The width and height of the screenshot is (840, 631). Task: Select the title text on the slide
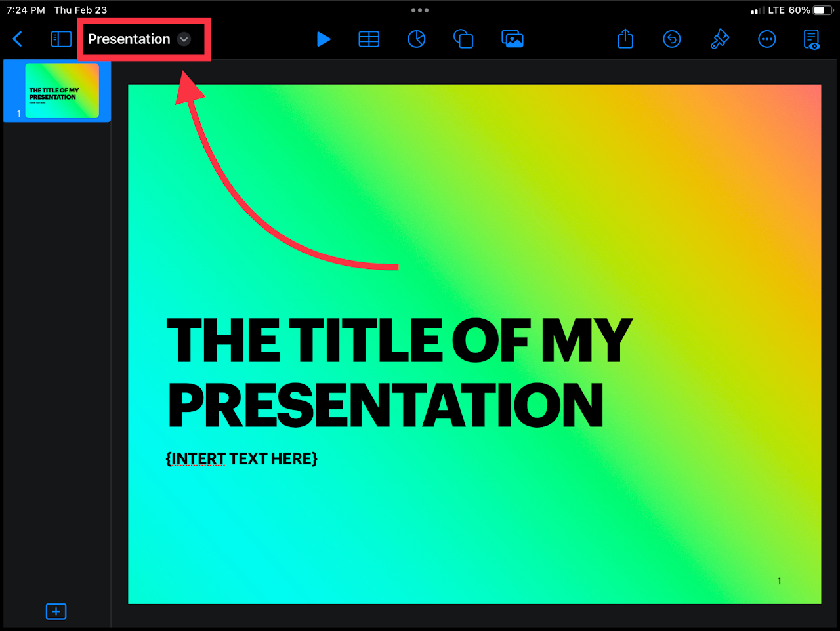coord(399,372)
